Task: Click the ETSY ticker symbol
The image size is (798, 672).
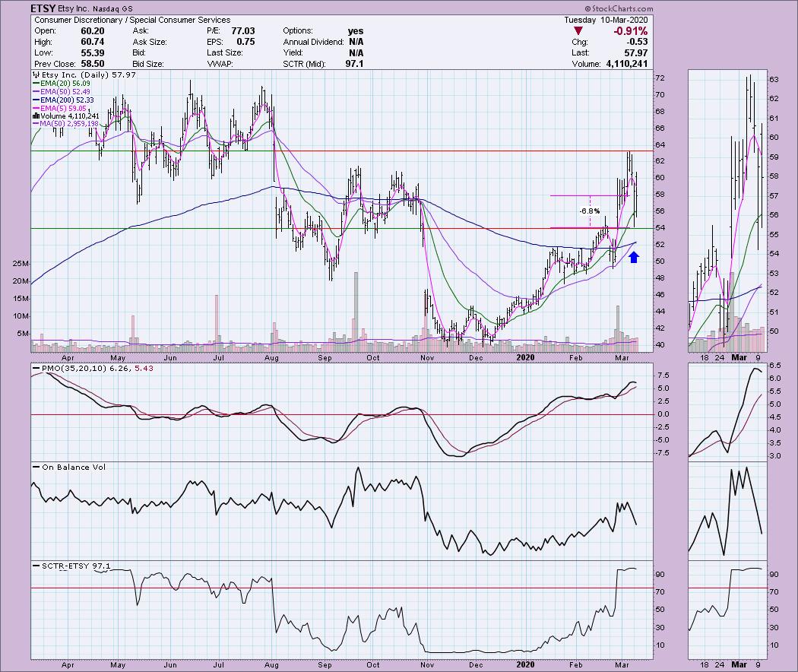Action: pos(42,8)
